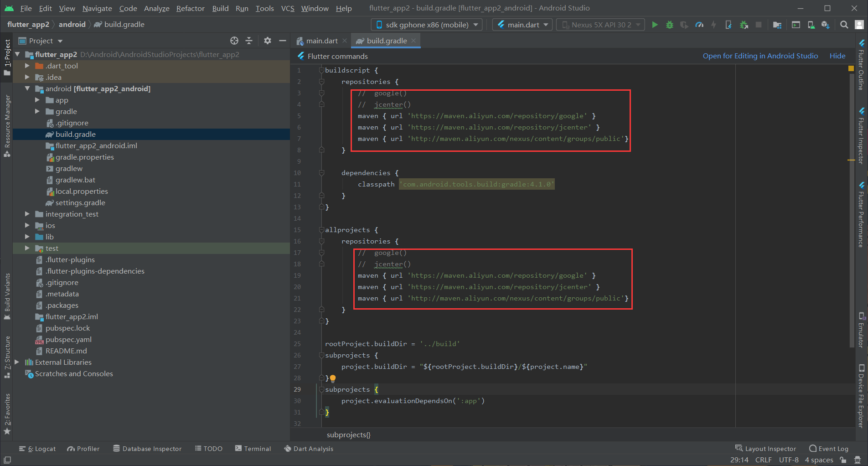Expand the lib folder
868x466 pixels.
click(27, 237)
